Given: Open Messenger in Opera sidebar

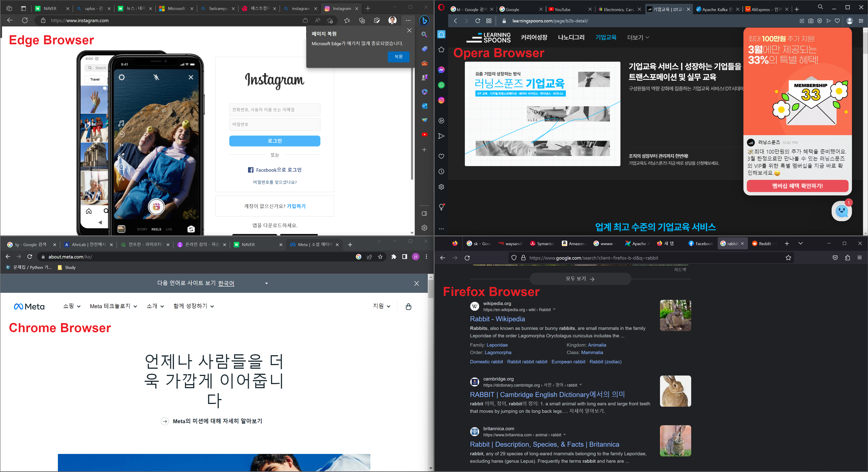Looking at the screenshot, I should pos(441,70).
